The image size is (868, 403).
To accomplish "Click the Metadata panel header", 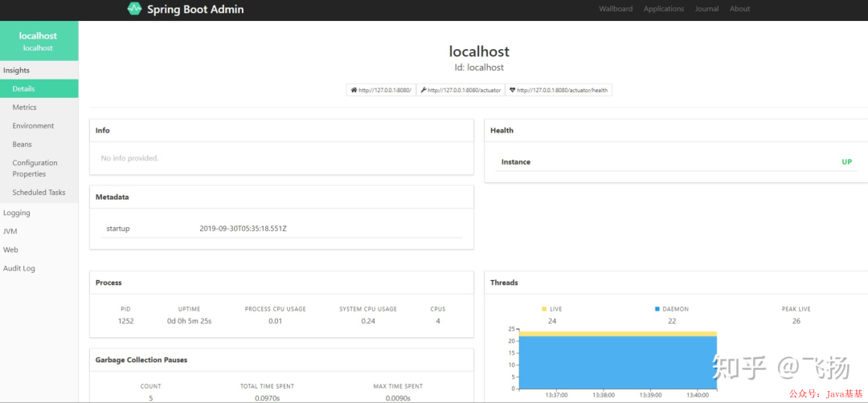I will coord(281,197).
